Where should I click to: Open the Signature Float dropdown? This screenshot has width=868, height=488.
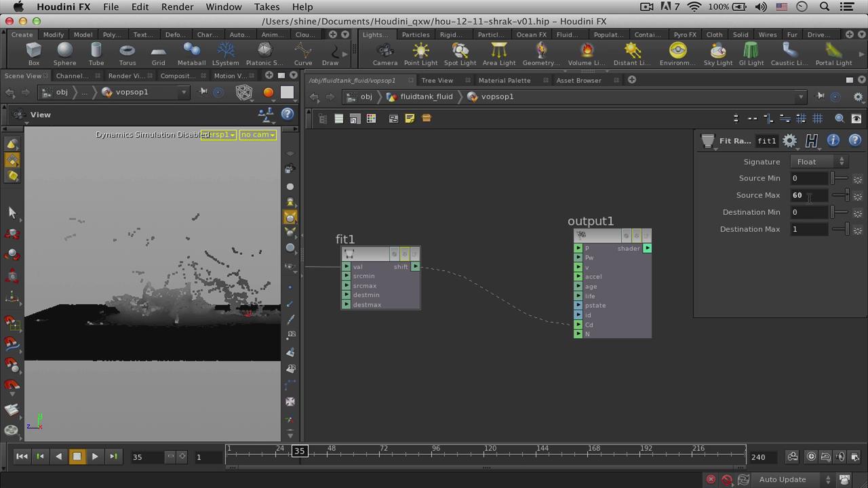tap(819, 162)
